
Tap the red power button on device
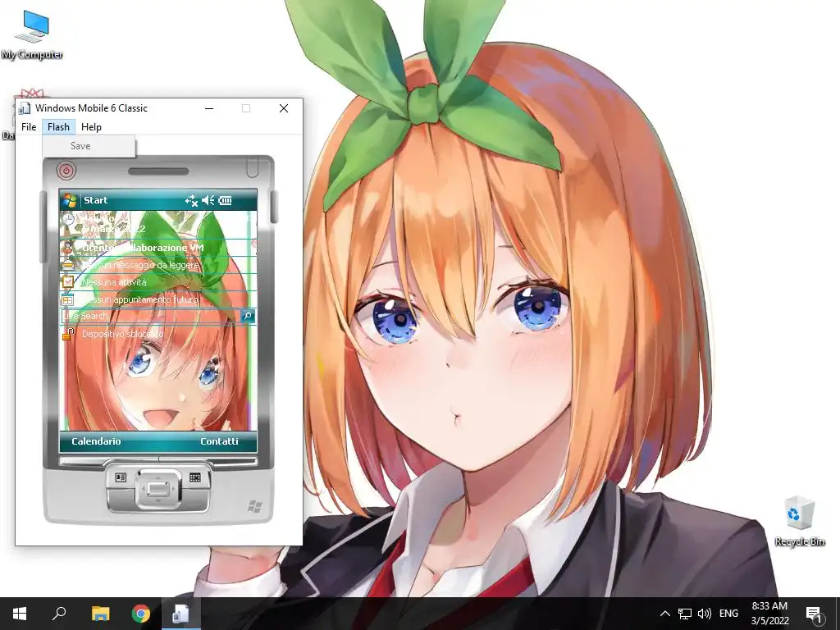66,171
